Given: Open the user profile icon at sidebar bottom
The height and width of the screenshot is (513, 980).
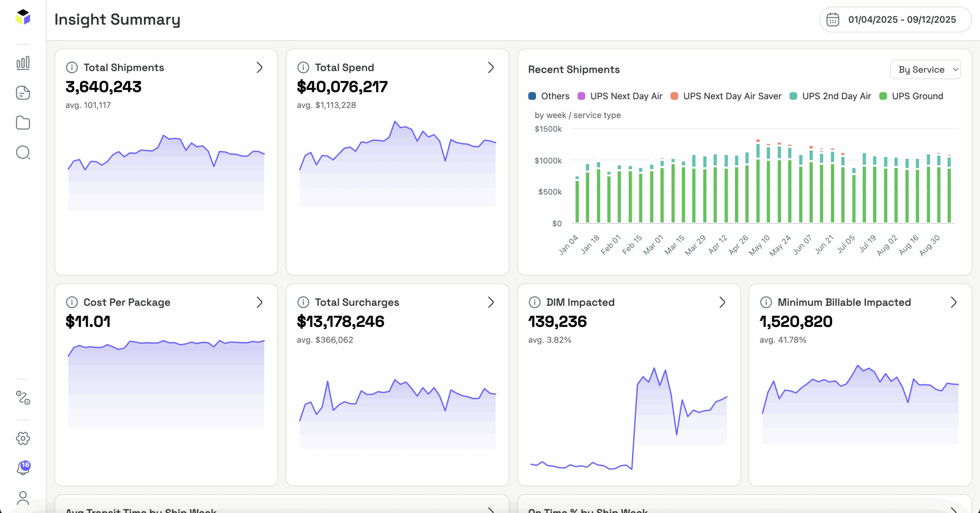Looking at the screenshot, I should [x=23, y=498].
